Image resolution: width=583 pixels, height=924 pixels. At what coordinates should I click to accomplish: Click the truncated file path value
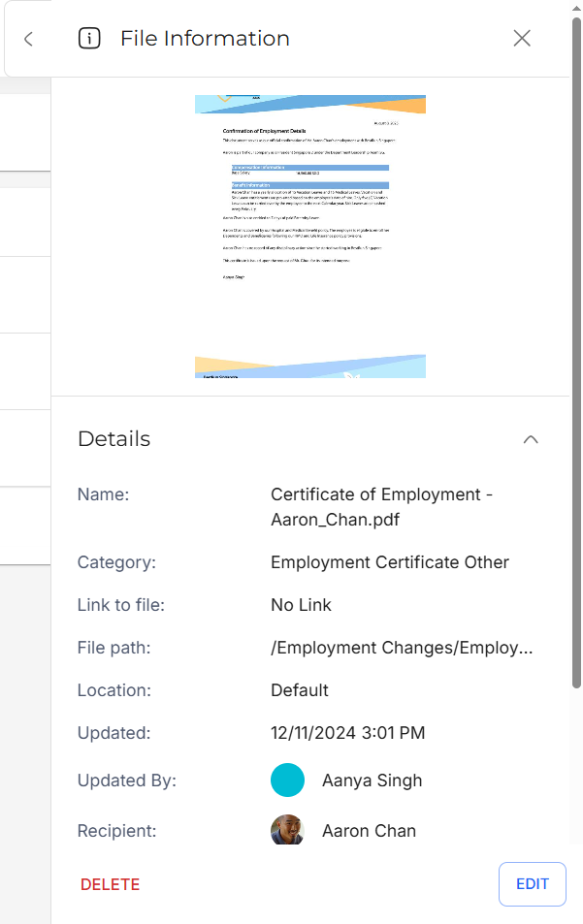click(402, 648)
